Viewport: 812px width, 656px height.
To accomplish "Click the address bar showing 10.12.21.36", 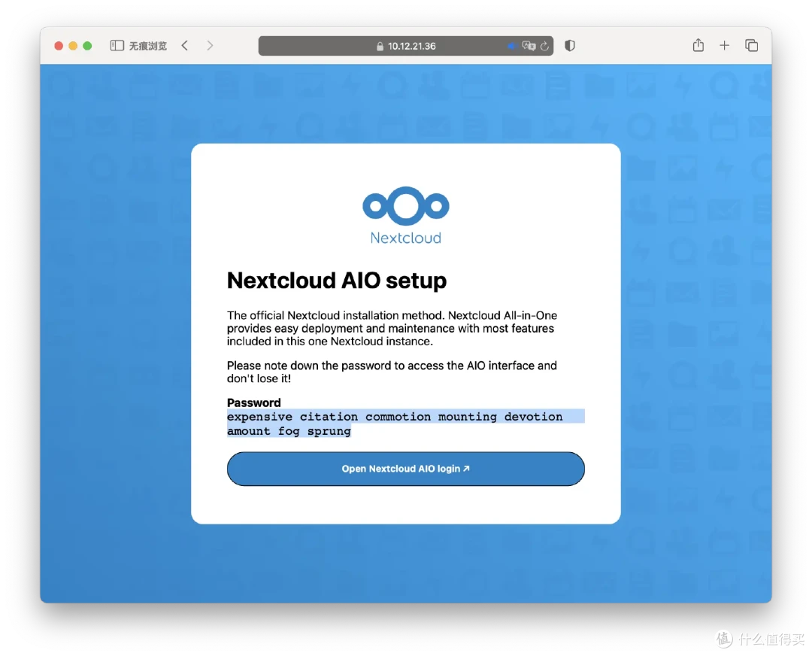I will [405, 46].
